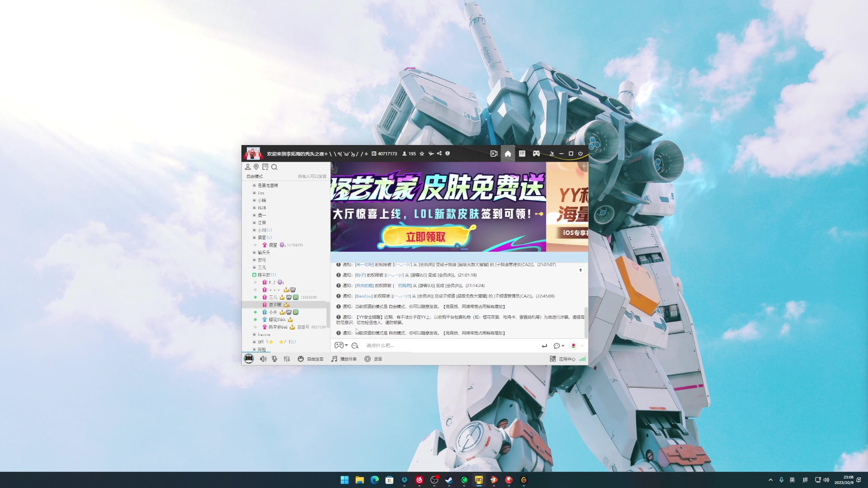Copy the channel ID 40717173
The height and width of the screenshot is (488, 868).
coord(384,154)
